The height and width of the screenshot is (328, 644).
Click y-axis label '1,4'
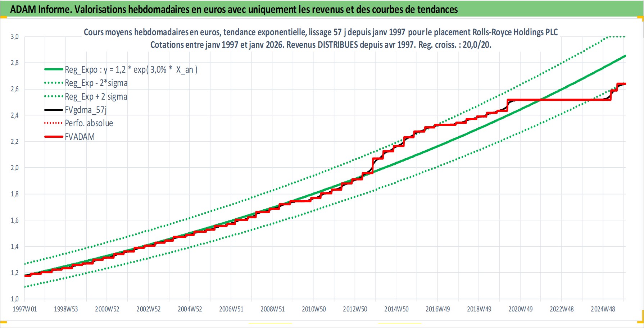[x=14, y=247]
